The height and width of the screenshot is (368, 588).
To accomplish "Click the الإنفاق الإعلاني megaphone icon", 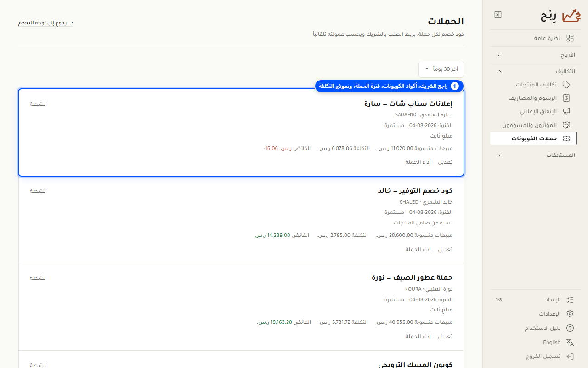I will (566, 111).
